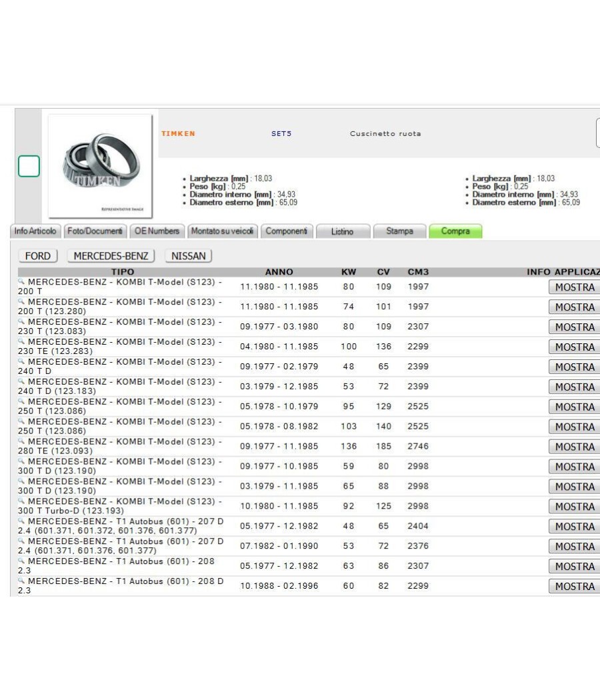Click magnifier icon for 280 TE (123.093) row

click(21, 441)
